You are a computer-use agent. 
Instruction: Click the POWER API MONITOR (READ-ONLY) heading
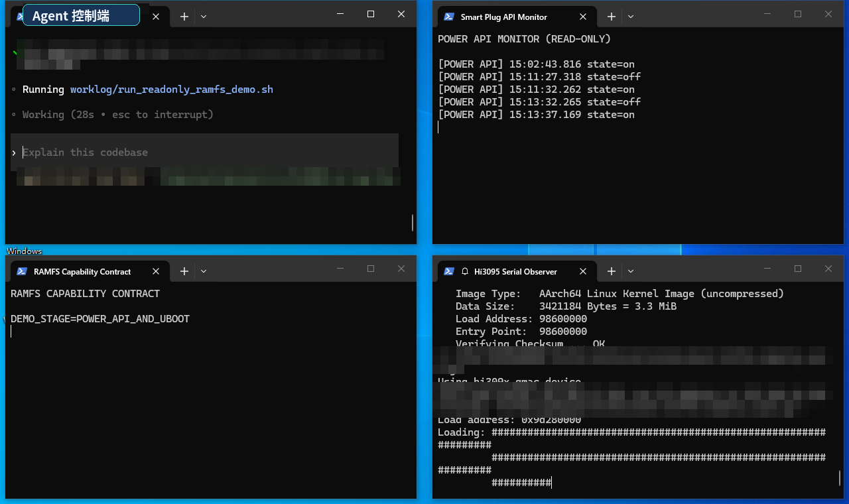tap(524, 39)
